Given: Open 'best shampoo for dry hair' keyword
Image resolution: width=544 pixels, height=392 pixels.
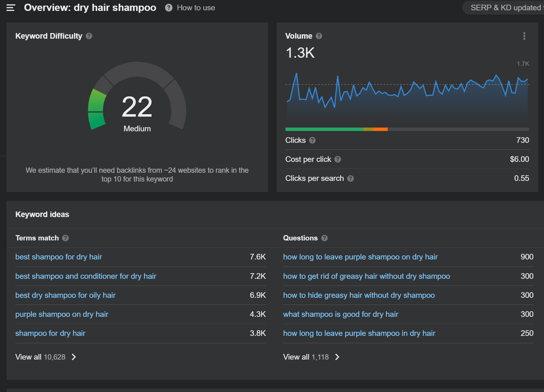Looking at the screenshot, I should [x=59, y=257].
